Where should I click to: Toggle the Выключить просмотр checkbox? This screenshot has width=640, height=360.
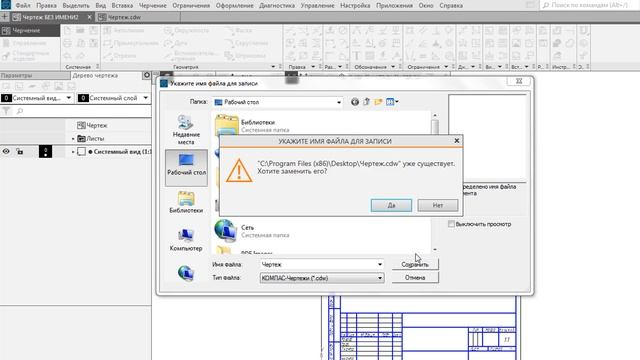[451, 224]
